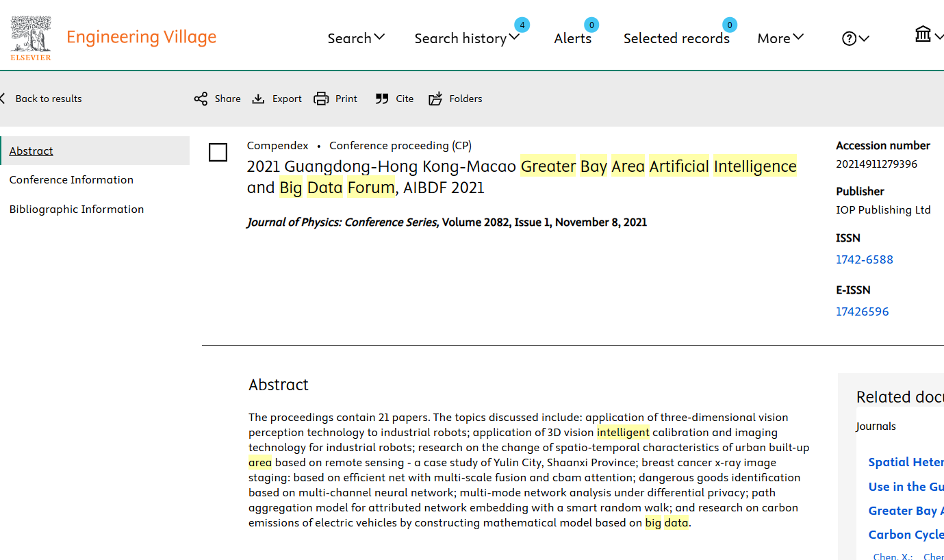Open the institution building icon menu

point(929,34)
